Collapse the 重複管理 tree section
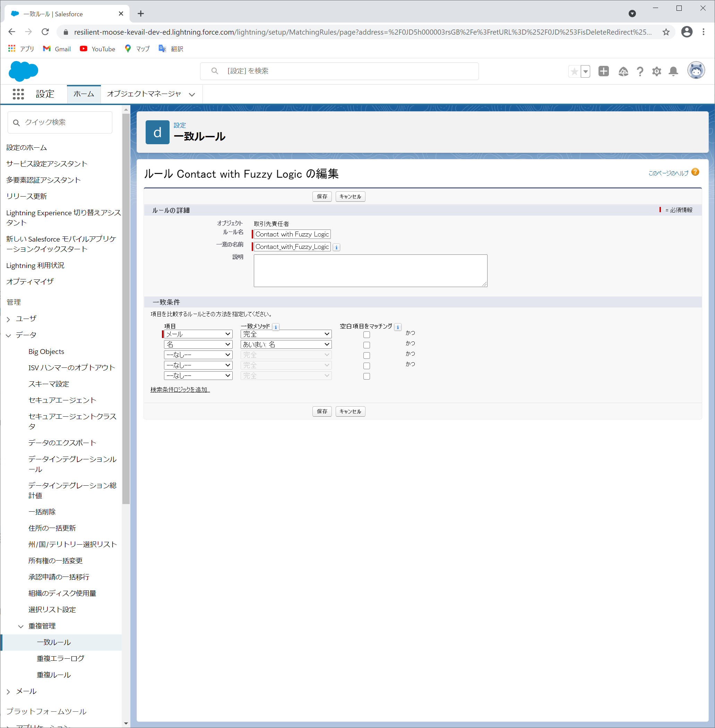The height and width of the screenshot is (728, 715). coord(21,626)
